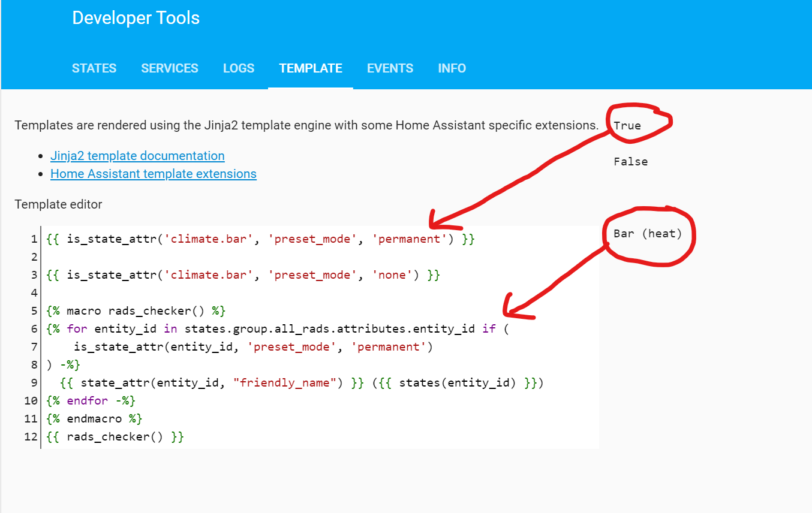812x513 pixels.
Task: Click the "True" rendered output
Action: coord(627,126)
